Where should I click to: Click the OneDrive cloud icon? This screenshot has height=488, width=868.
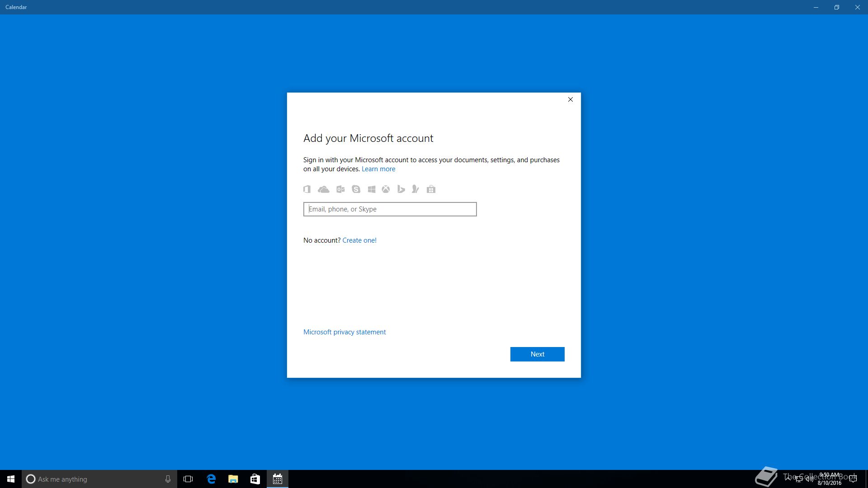click(x=324, y=189)
